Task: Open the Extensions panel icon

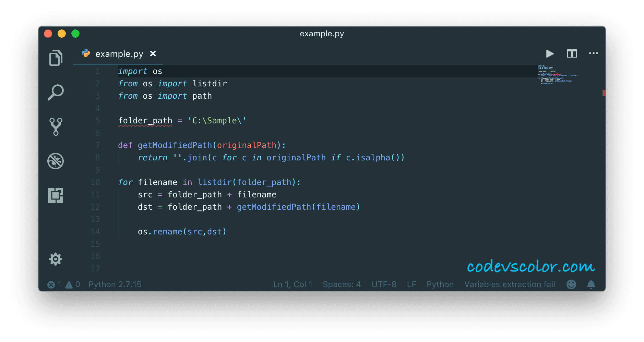Action: [56, 195]
